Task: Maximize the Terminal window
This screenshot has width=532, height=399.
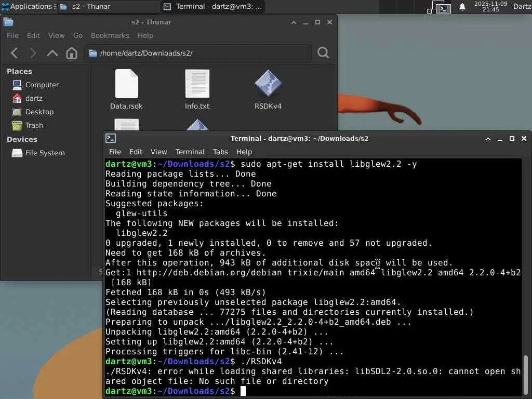Action: (512, 139)
